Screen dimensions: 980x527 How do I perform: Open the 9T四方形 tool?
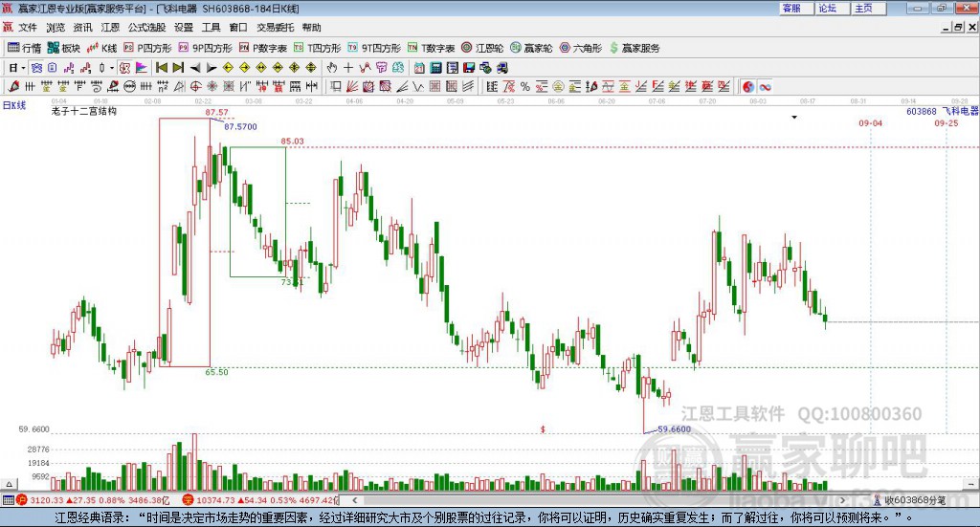pyautogui.click(x=374, y=48)
